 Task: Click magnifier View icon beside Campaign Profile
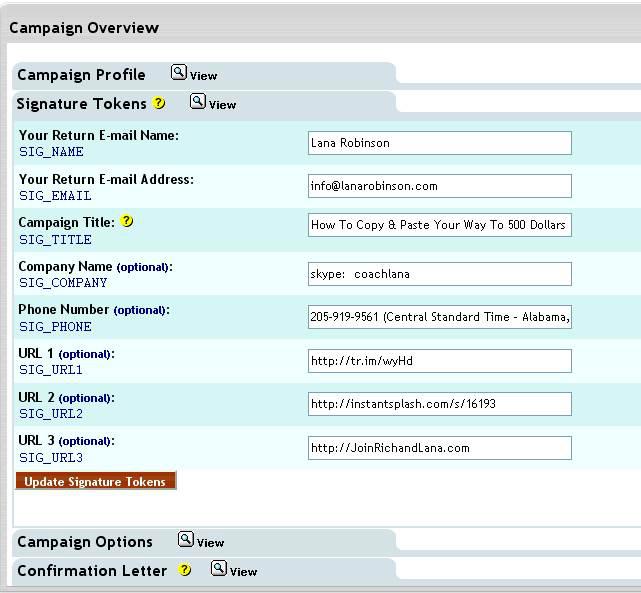179,73
